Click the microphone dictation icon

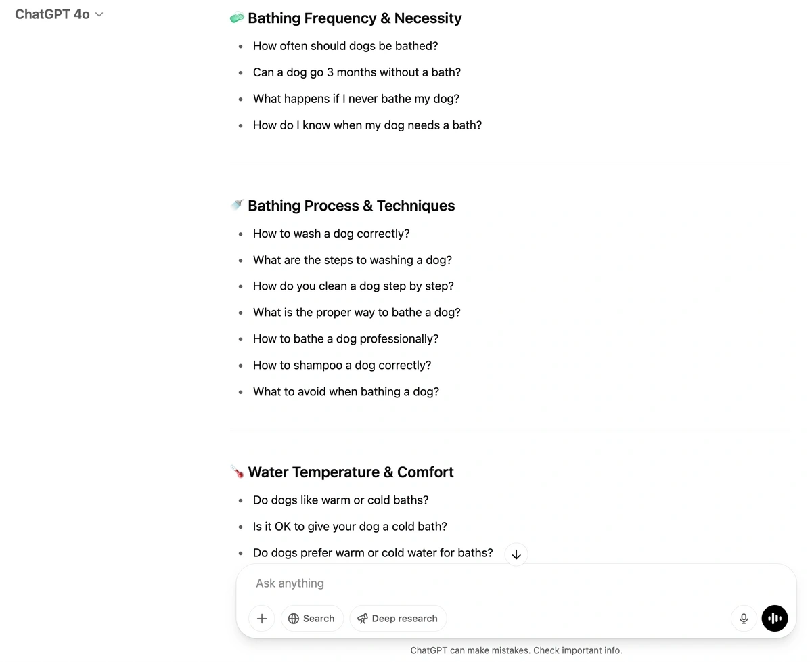coord(744,619)
